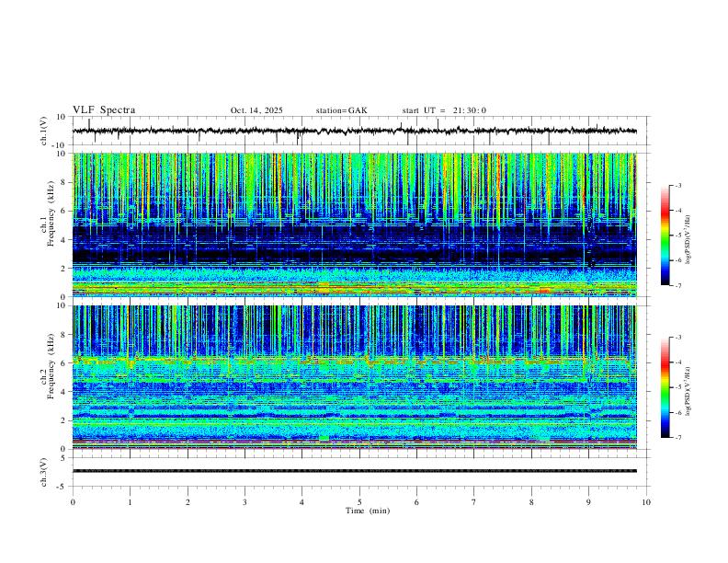Click the log(PSD) label beside ch.1 colorbar
Screen dimensions: 728x563
[688, 239]
